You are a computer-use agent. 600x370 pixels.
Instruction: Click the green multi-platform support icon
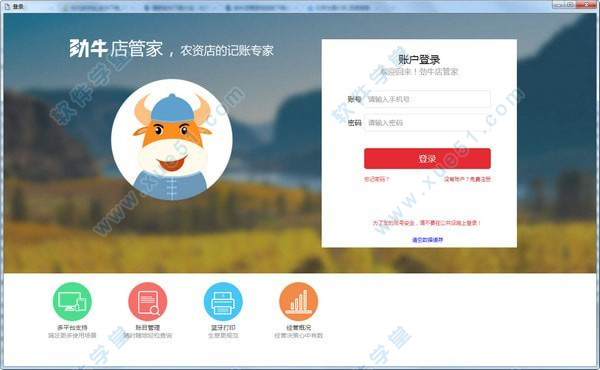point(72,301)
